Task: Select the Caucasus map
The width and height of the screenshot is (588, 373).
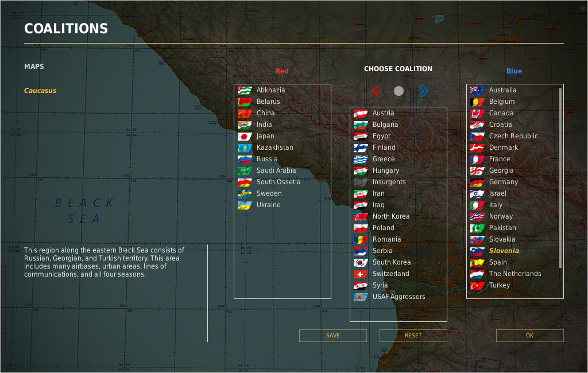Action: 40,91
